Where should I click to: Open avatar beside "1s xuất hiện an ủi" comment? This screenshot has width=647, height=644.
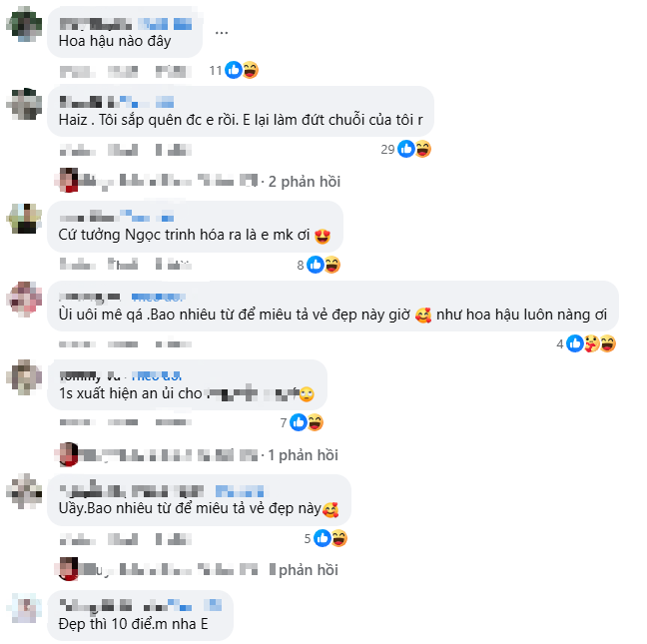coord(24,376)
